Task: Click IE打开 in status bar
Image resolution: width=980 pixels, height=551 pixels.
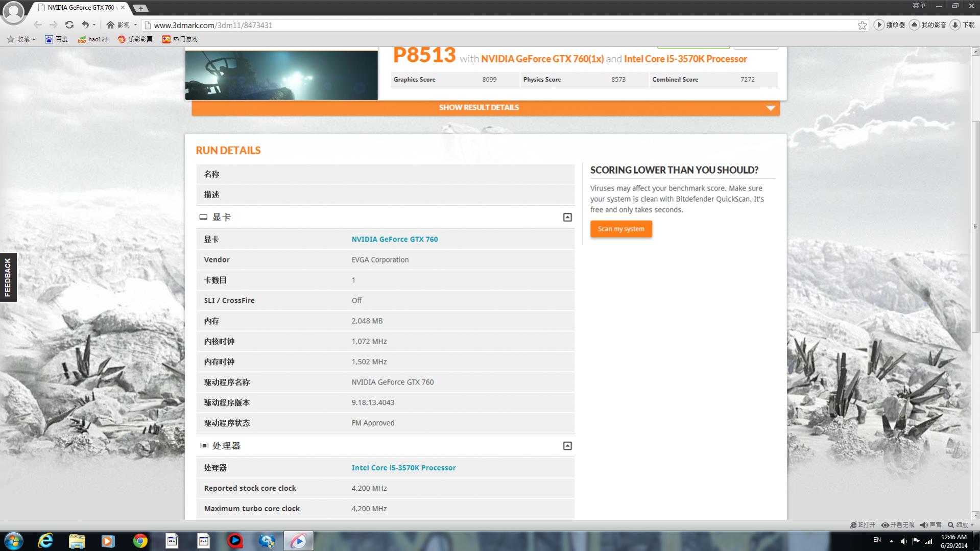Action: pos(863,525)
